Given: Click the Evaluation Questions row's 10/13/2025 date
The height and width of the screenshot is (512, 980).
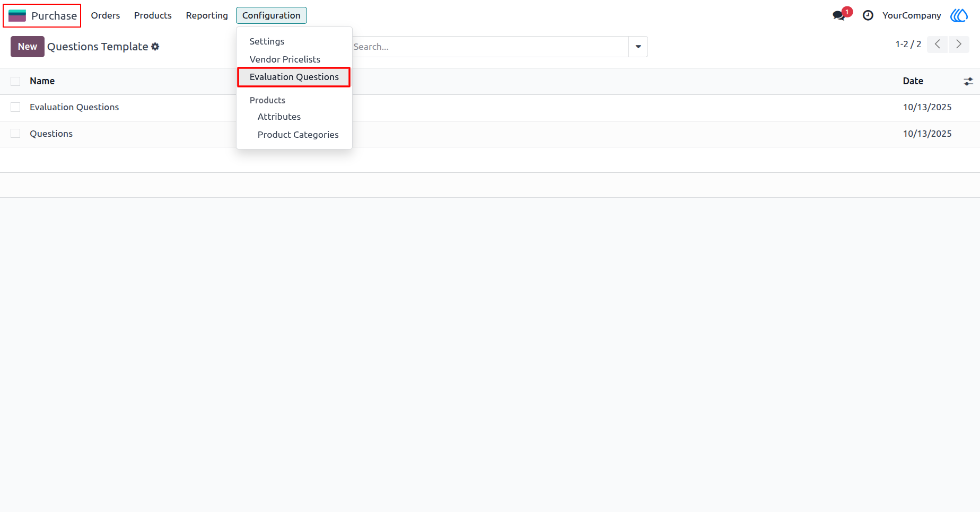Looking at the screenshot, I should point(927,107).
